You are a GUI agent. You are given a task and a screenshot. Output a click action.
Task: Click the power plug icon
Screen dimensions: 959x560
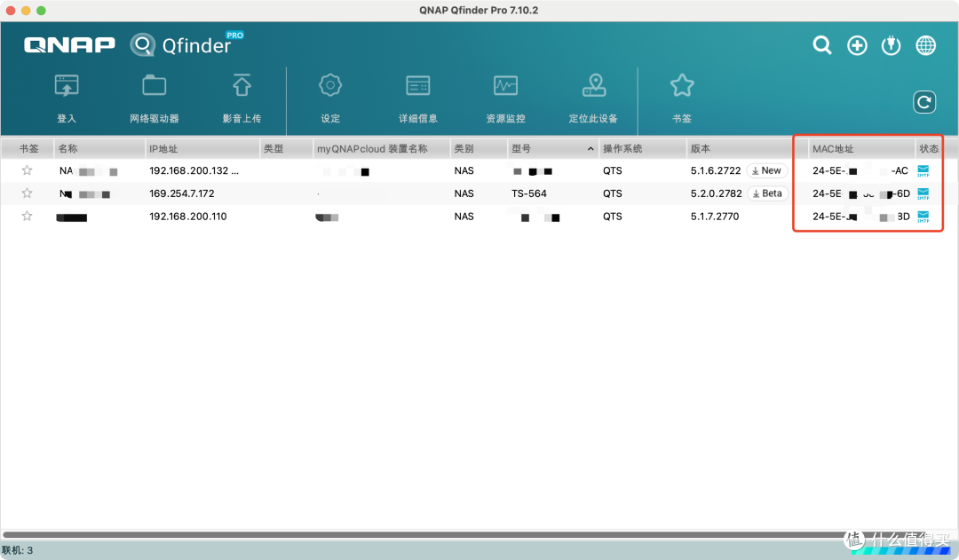[892, 45]
